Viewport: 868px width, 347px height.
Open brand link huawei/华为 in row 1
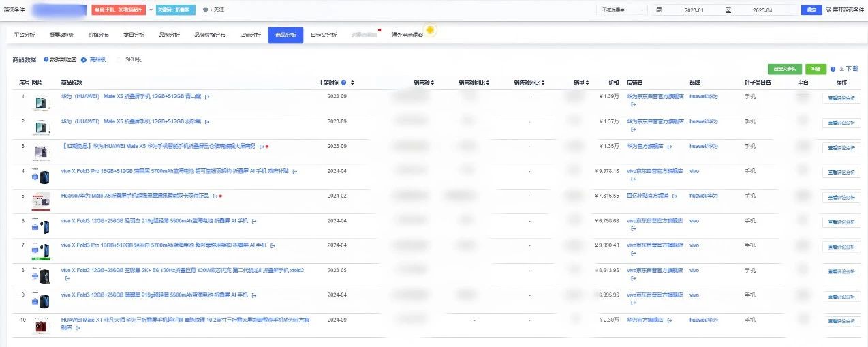pos(704,97)
